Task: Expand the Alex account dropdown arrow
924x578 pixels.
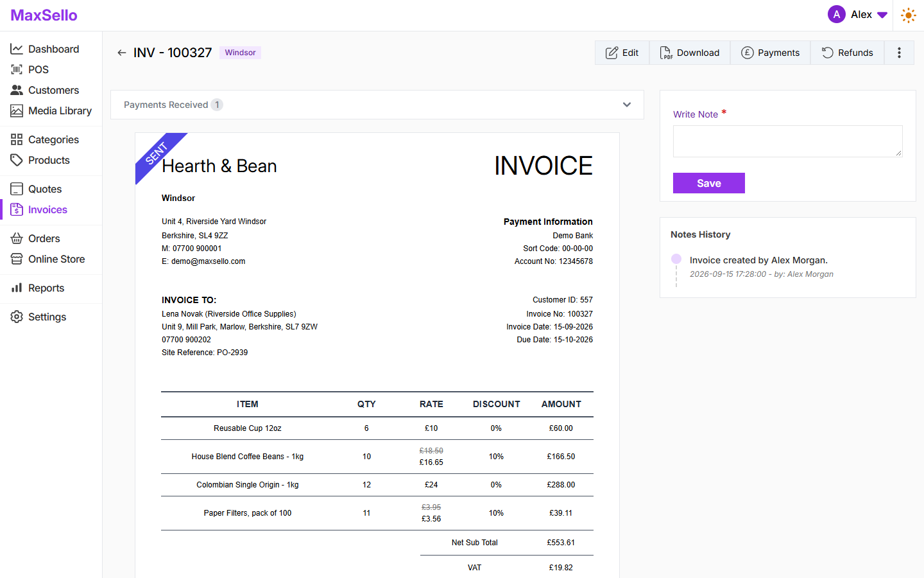Action: click(x=882, y=15)
